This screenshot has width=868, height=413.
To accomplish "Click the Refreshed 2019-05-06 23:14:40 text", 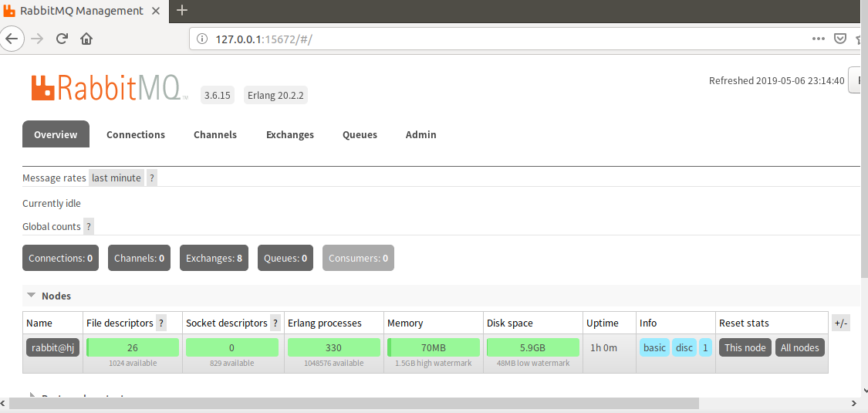I will (777, 81).
